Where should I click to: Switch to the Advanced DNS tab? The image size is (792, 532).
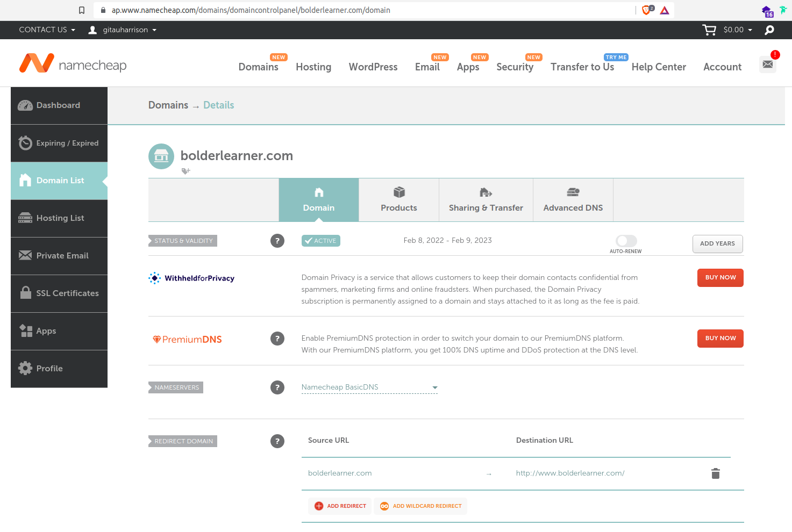pyautogui.click(x=573, y=200)
